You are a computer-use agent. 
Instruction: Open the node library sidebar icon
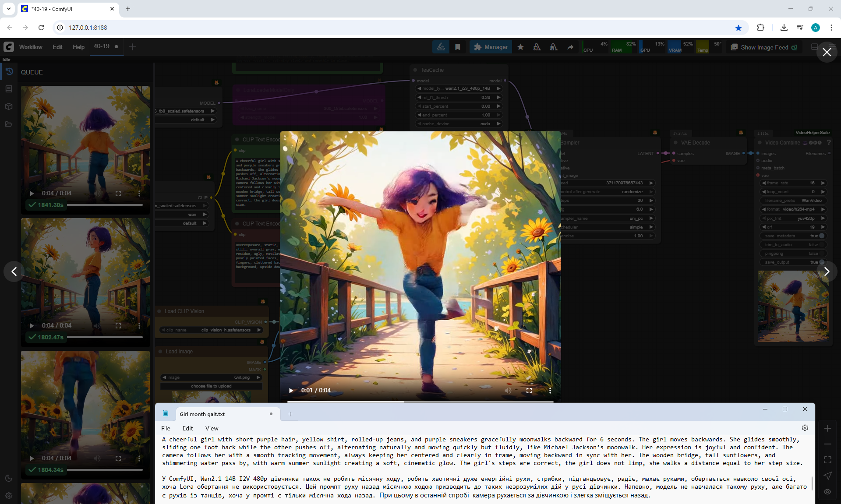pyautogui.click(x=9, y=89)
